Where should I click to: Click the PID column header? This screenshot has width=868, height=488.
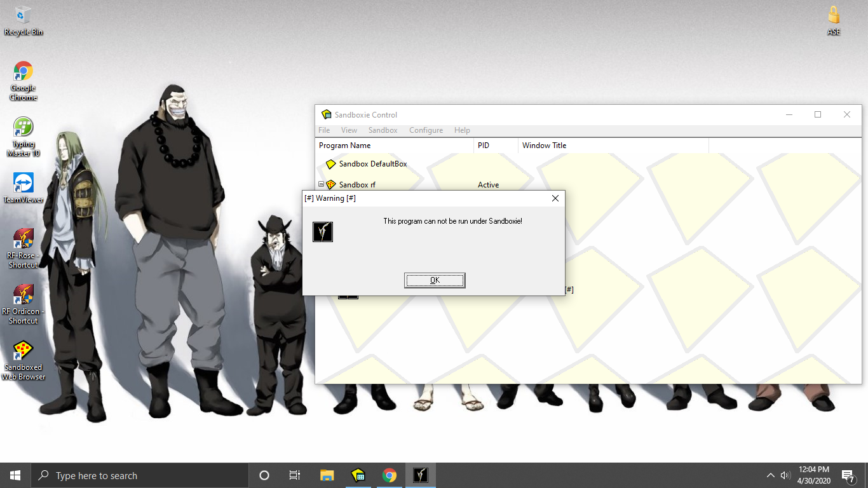(496, 146)
